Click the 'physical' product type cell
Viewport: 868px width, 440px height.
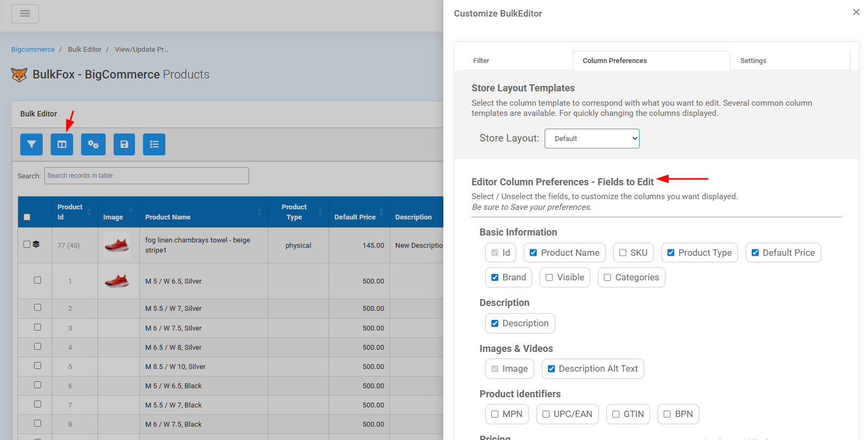coord(298,246)
